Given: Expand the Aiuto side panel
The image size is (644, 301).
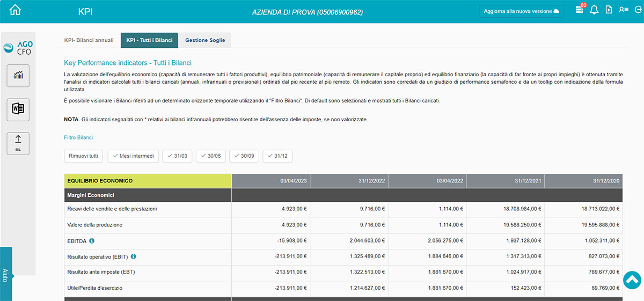Looking at the screenshot, I should tap(5, 275).
